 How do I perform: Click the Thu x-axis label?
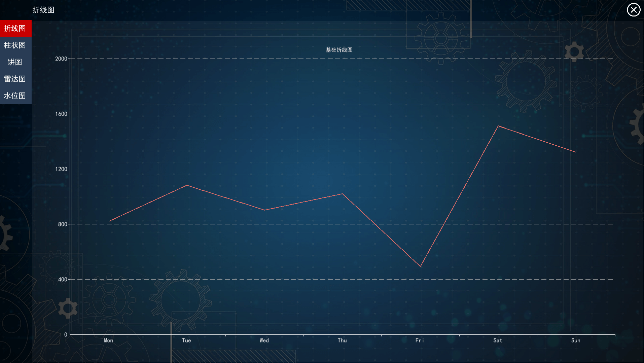pyautogui.click(x=342, y=340)
